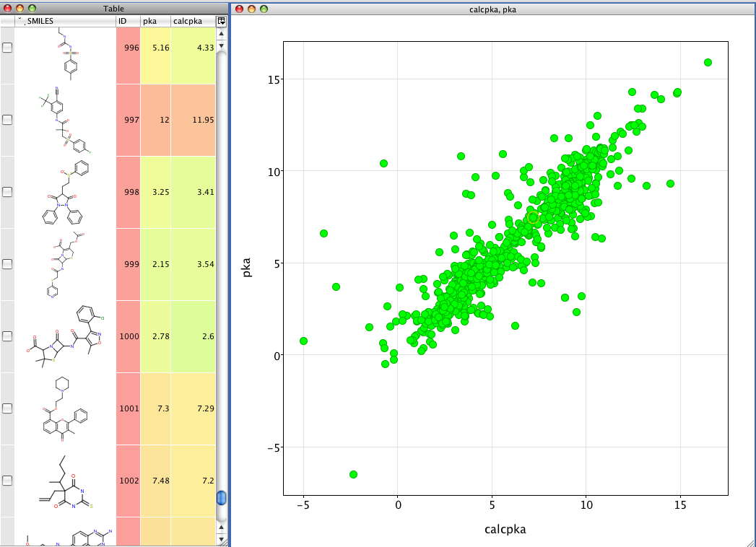756x547 pixels.
Task: Select the molecule structure in row 997
Action: [65, 120]
